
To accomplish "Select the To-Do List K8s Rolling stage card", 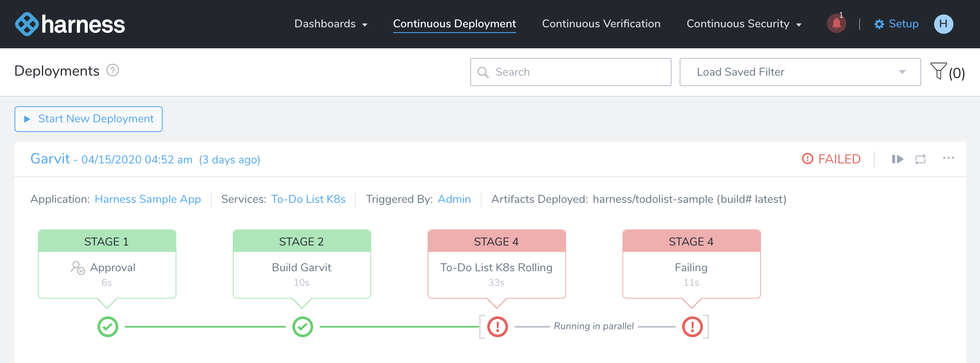I will [x=497, y=264].
